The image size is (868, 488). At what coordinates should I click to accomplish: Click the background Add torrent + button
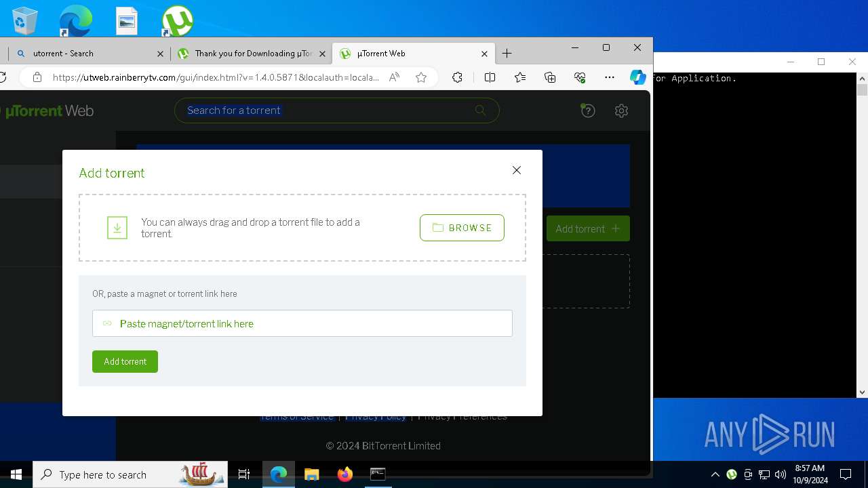588,228
